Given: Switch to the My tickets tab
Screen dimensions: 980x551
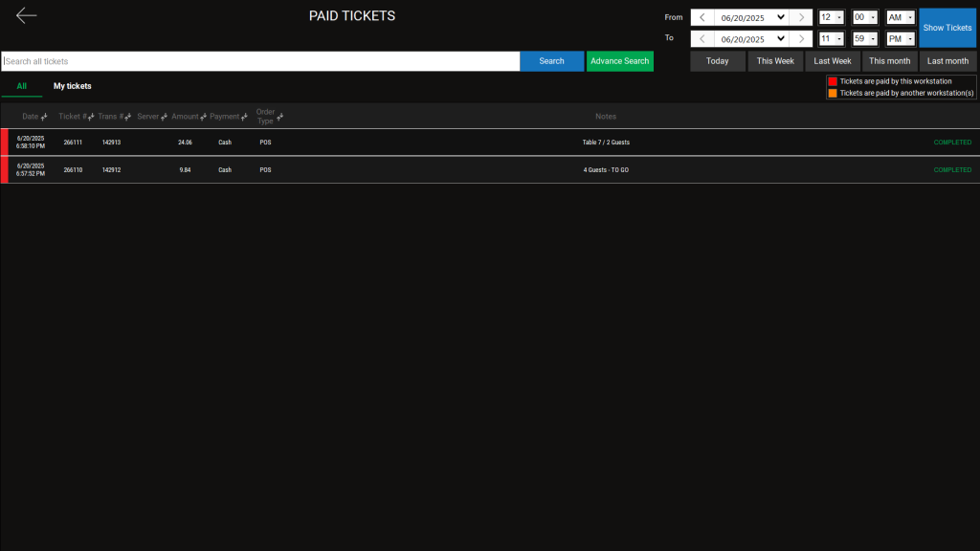Looking at the screenshot, I should tap(73, 86).
